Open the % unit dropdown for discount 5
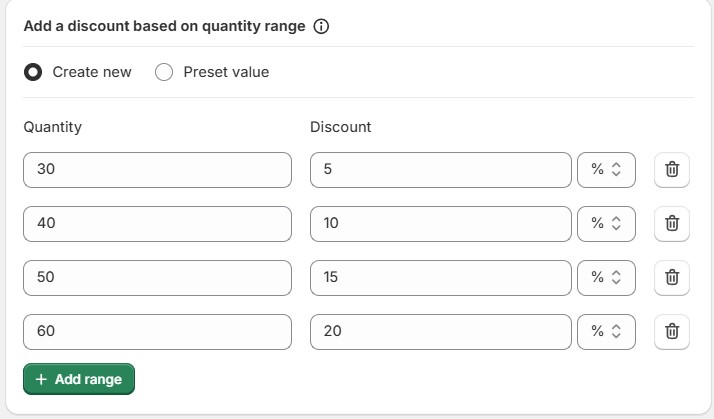 606,170
